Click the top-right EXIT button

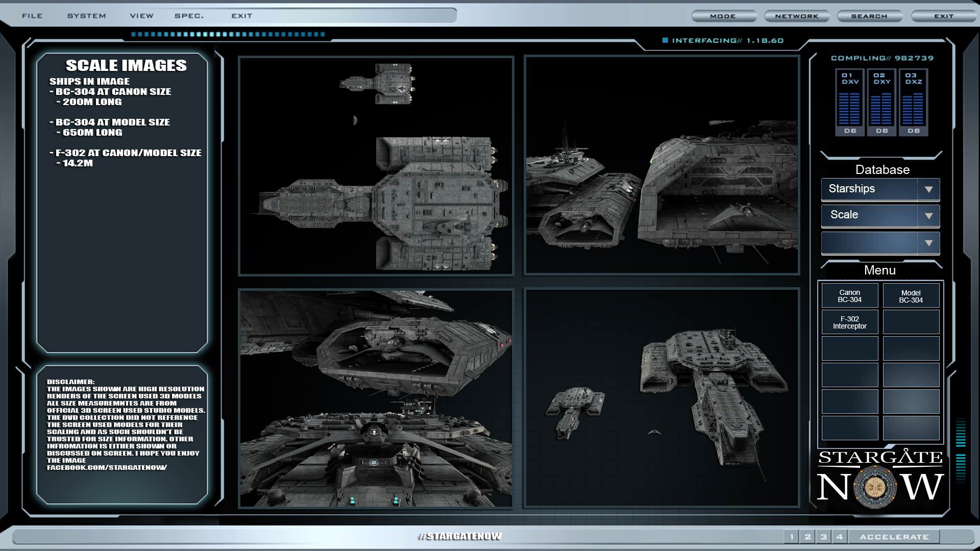tap(944, 16)
